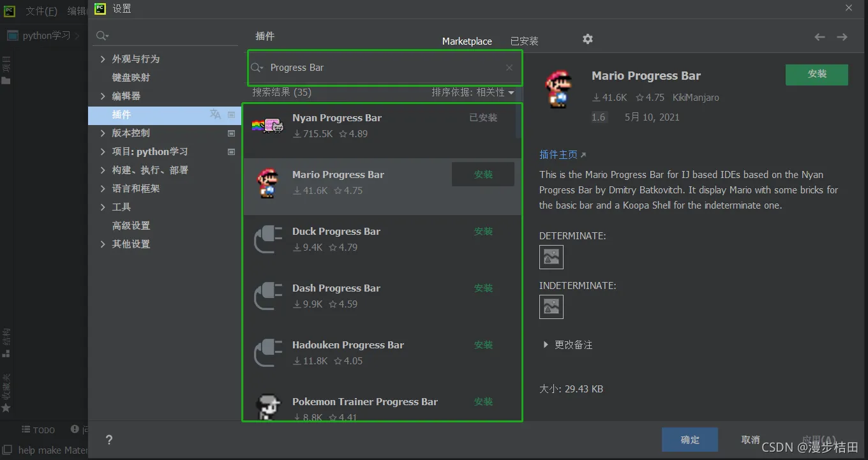Viewport: 868px width, 460px height.
Task: Select 高级设置 in settings tree
Action: [x=131, y=225]
